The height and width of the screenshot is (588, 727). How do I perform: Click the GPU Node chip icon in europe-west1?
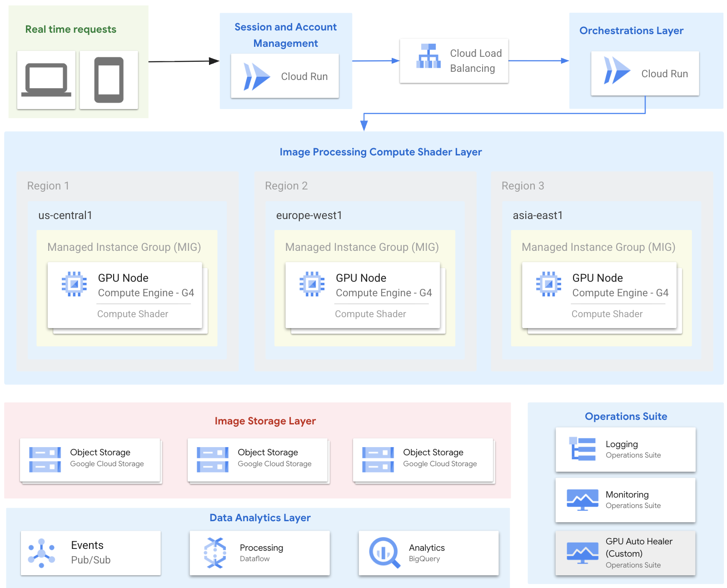click(312, 284)
